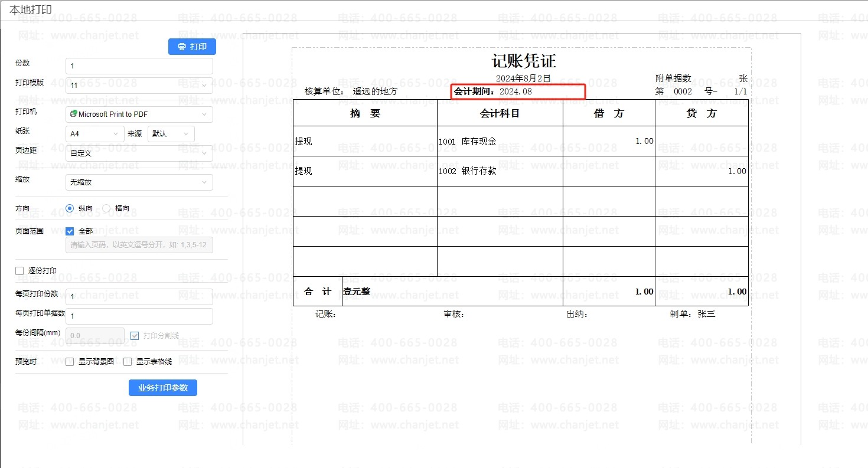Open the 打印模板 dropdown showing 11
Viewport: 868px width, 468px height.
tap(139, 86)
